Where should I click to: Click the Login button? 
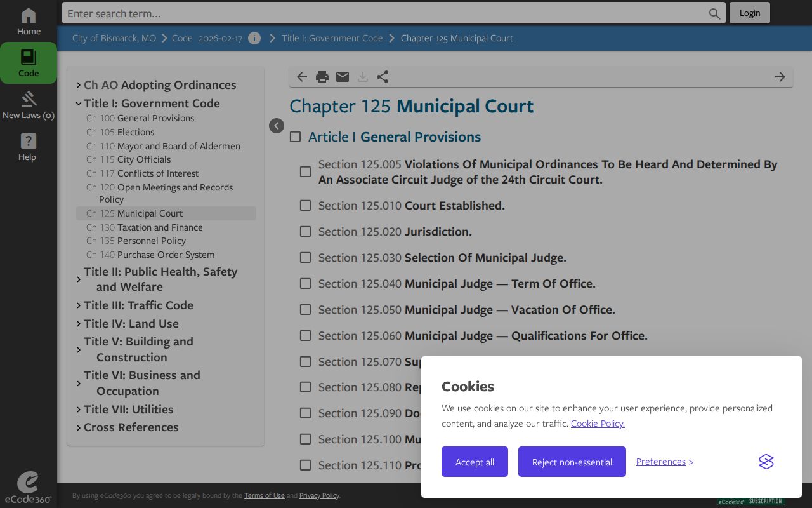tap(750, 13)
